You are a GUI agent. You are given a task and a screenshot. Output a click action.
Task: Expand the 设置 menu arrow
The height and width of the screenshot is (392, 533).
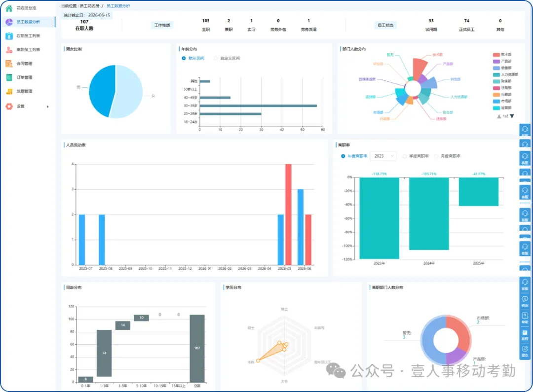tap(47, 107)
